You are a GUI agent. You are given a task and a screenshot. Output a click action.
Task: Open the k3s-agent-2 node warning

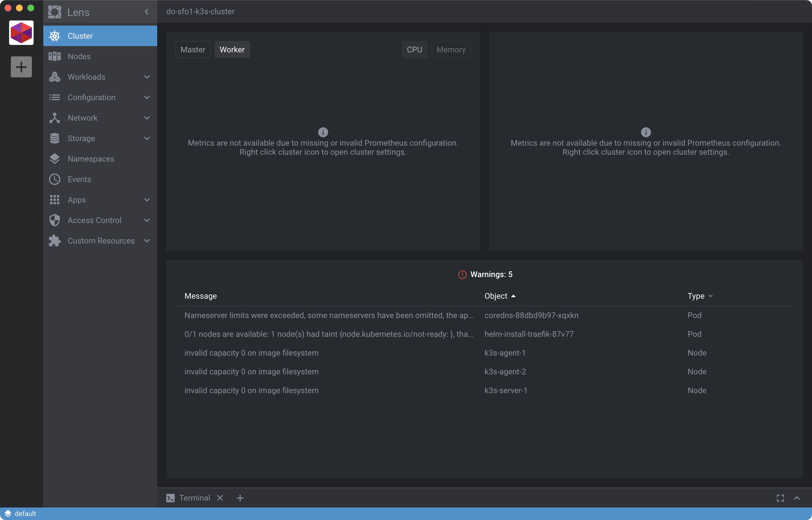pyautogui.click(x=484, y=372)
